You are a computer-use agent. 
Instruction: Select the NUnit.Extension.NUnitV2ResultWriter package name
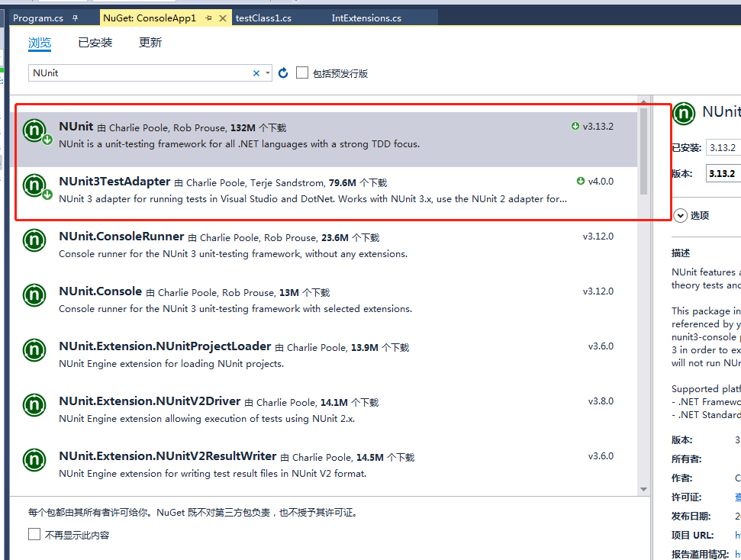[x=168, y=456]
